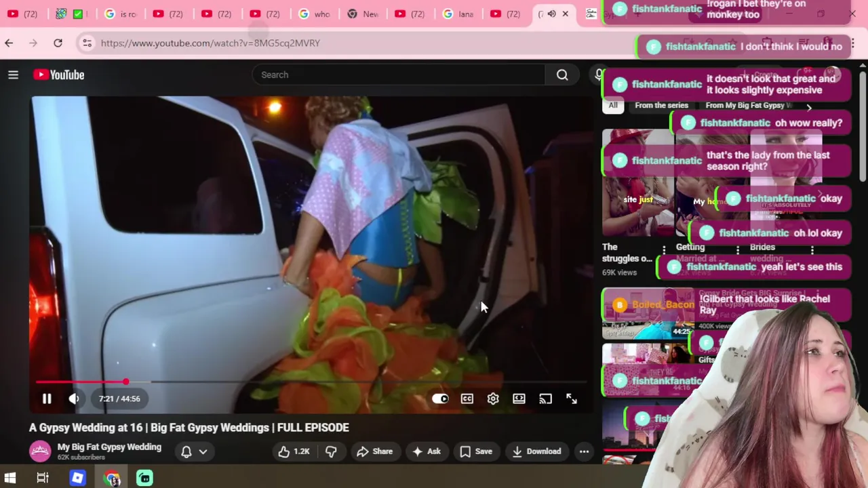Open more actions three-dot menu below video

coord(584,451)
